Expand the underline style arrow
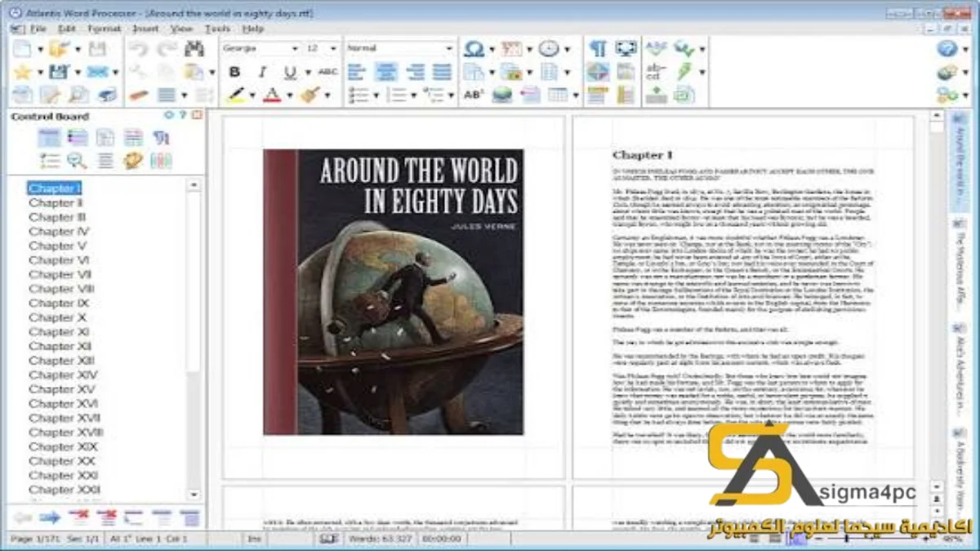Screen dimensions: 980x551 point(308,72)
